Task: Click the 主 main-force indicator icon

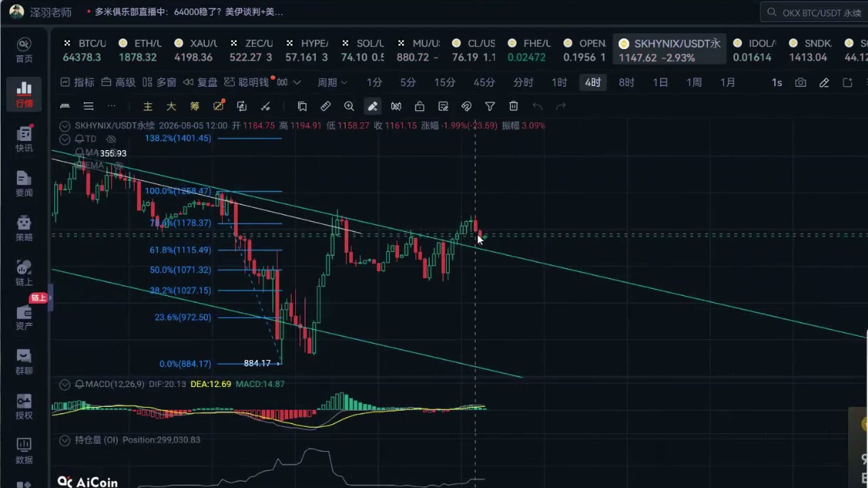Action: click(148, 106)
